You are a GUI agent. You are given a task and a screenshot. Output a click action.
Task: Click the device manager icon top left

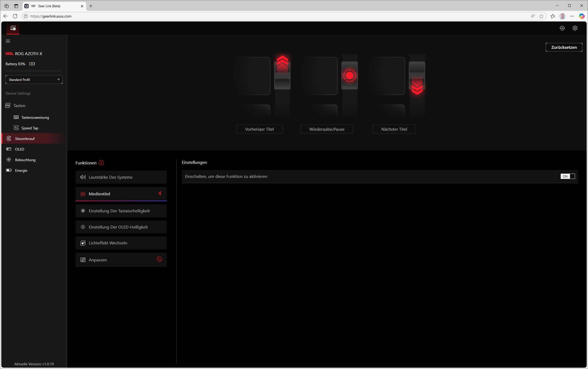12,28
